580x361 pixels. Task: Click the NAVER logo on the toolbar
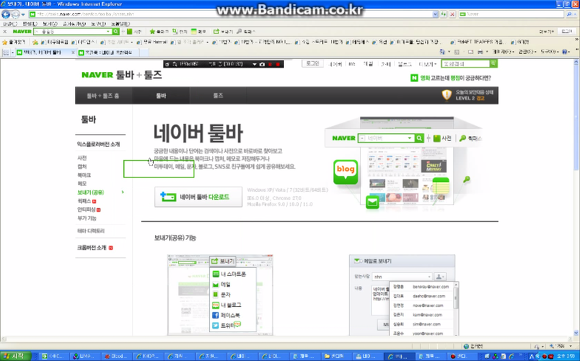(x=22, y=31)
